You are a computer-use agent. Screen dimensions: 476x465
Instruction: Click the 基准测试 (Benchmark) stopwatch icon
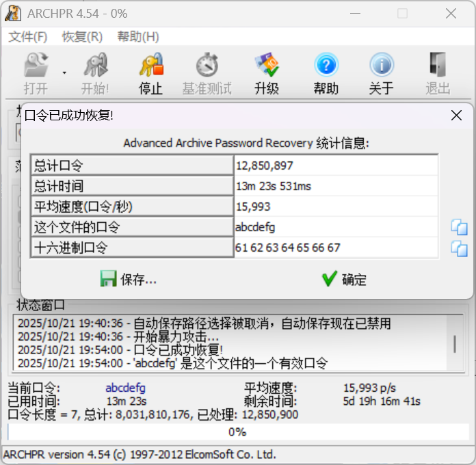pyautogui.click(x=207, y=65)
